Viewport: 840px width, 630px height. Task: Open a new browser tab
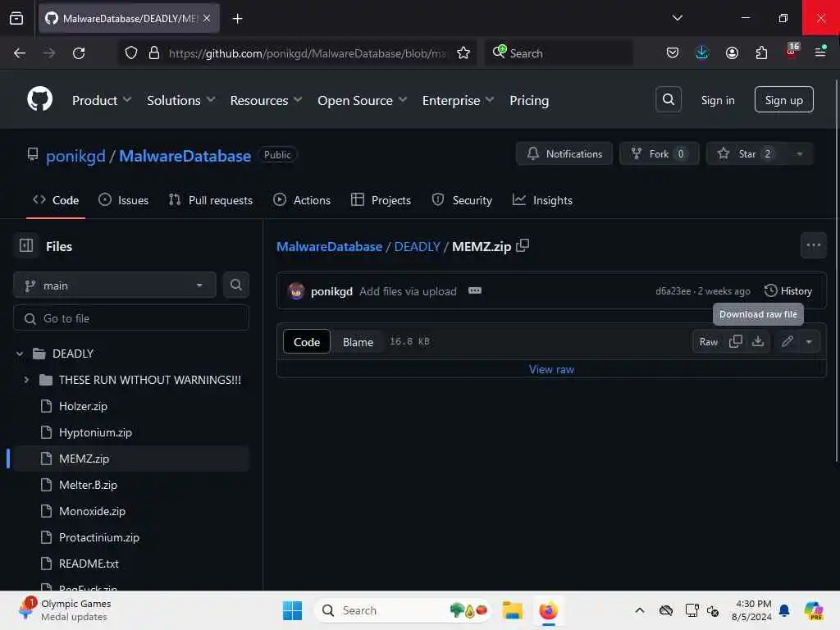(237, 19)
